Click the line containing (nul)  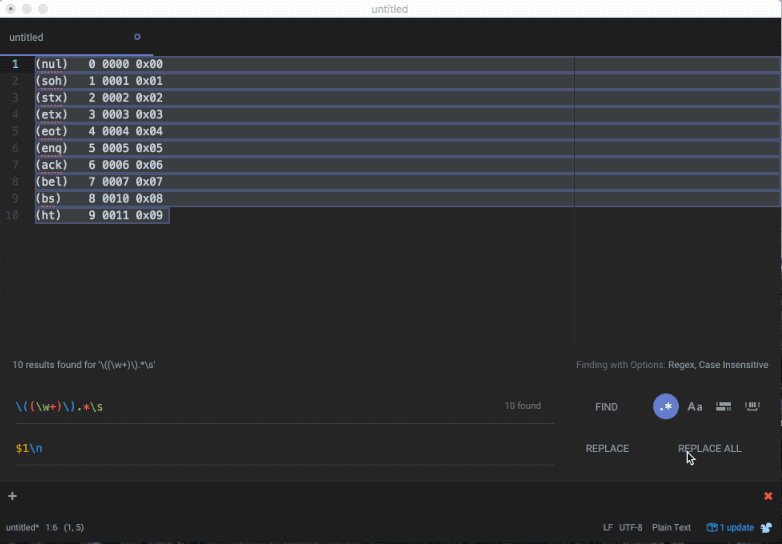407,64
